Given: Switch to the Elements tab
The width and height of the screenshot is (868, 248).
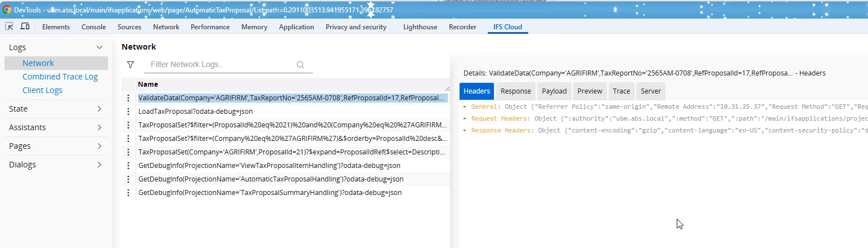Looking at the screenshot, I should point(56,27).
